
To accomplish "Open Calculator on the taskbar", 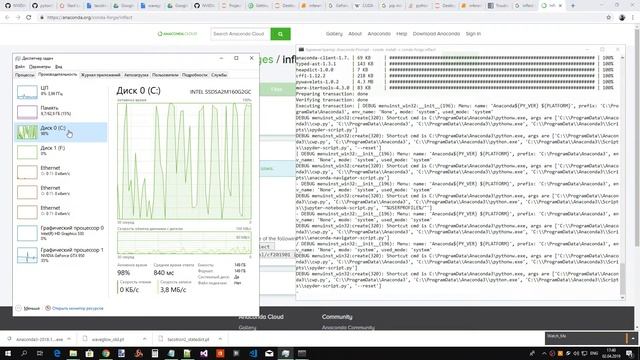I will [155, 353].
